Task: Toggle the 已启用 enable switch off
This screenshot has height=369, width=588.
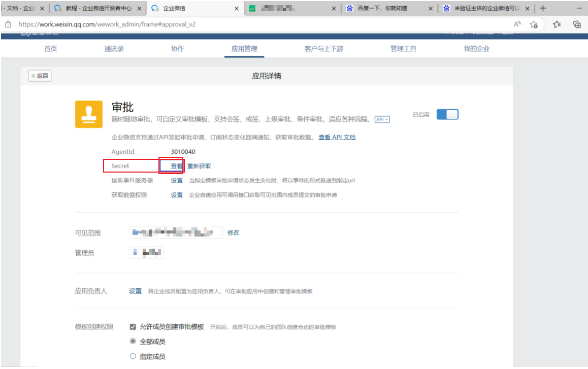Action: (x=447, y=114)
